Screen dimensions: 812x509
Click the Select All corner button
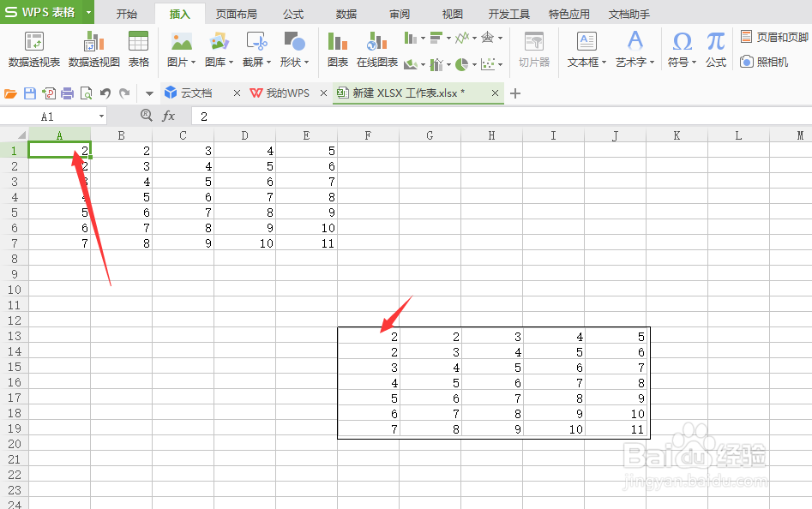pyautogui.click(x=15, y=135)
